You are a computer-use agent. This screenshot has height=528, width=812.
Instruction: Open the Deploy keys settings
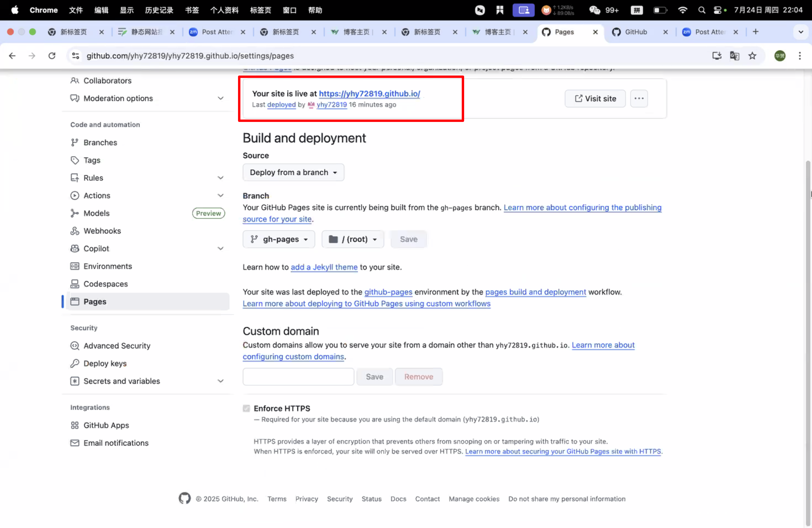tap(105, 363)
